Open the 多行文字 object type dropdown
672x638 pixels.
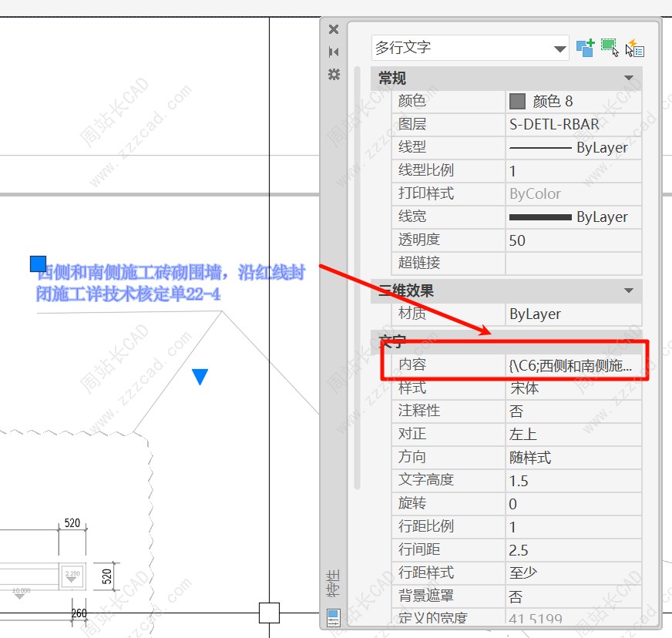[559, 49]
